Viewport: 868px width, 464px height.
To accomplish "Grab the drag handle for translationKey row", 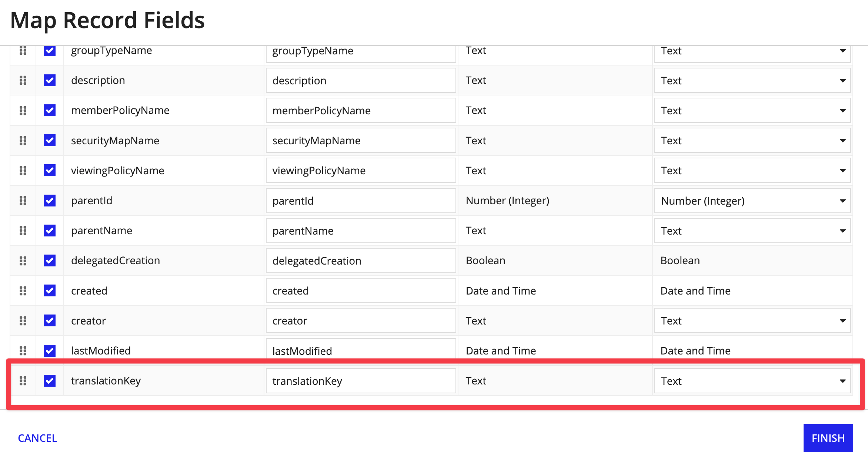I will click(23, 381).
